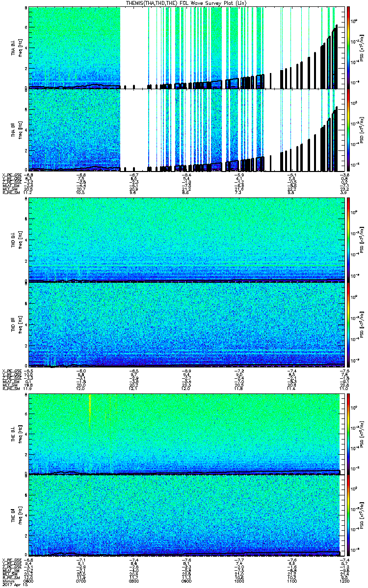Click the THE B⊥ spectrogram panel
Screen dimensions: 368x588
(x=185, y=434)
